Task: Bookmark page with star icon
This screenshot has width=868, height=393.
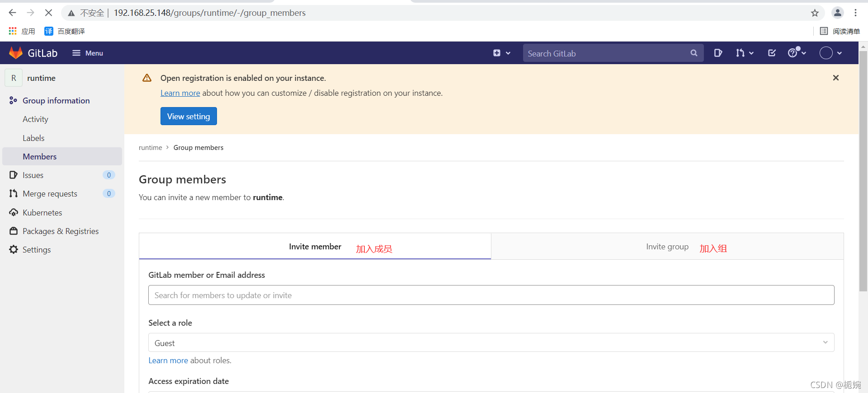Action: click(815, 13)
